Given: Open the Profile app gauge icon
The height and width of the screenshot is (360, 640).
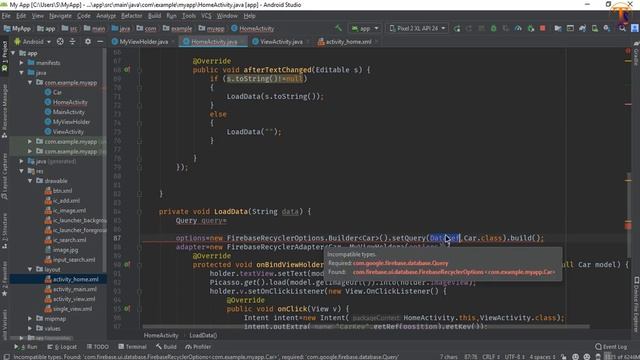Looking at the screenshot, I should (x=518, y=28).
